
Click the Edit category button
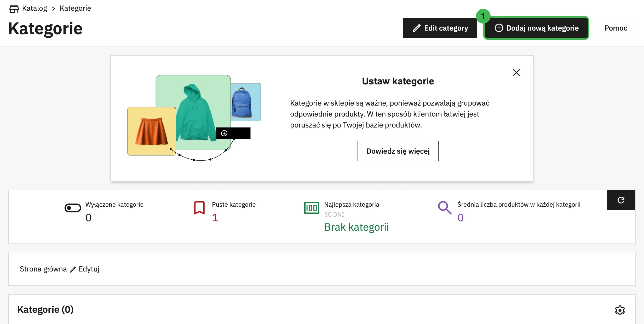click(440, 28)
